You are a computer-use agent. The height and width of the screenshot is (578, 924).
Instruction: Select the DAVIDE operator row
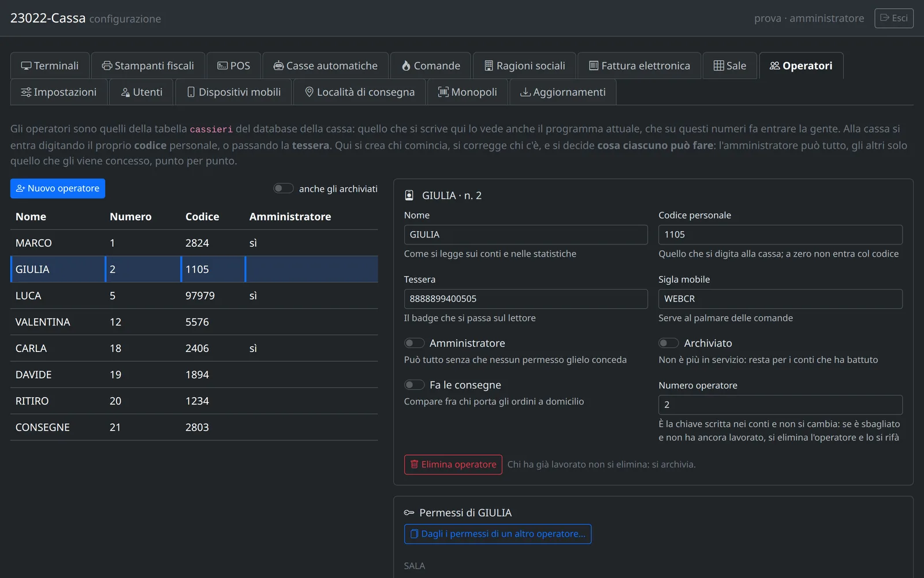194,375
